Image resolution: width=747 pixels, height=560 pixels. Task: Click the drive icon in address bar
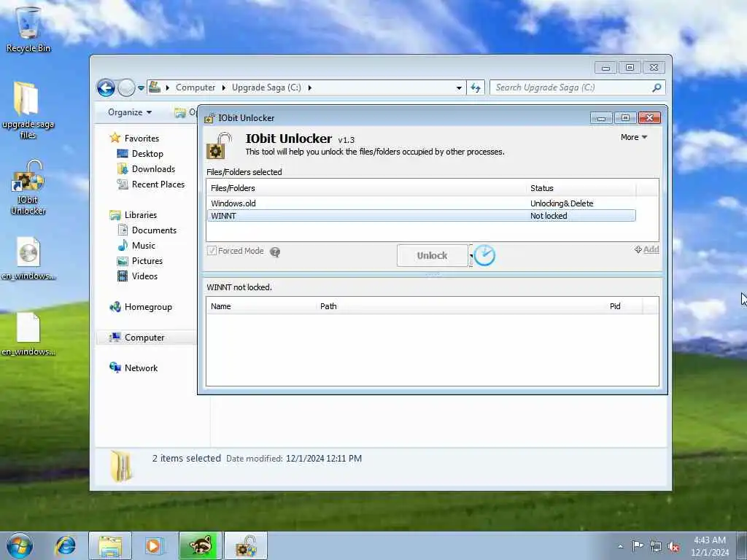[x=155, y=87]
